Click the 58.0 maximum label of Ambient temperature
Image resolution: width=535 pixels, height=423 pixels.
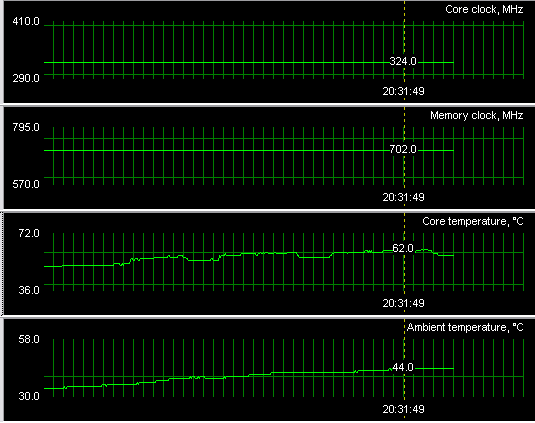[x=29, y=339]
